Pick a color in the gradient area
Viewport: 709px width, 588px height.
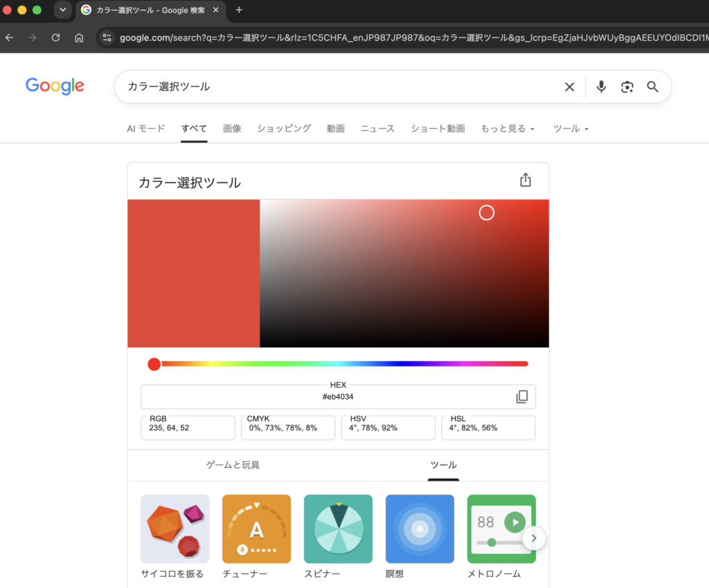(404, 274)
